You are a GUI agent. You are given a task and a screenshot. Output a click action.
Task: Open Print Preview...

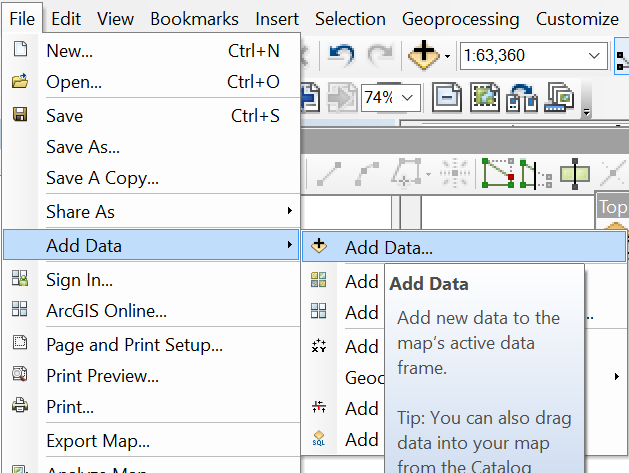152,376
